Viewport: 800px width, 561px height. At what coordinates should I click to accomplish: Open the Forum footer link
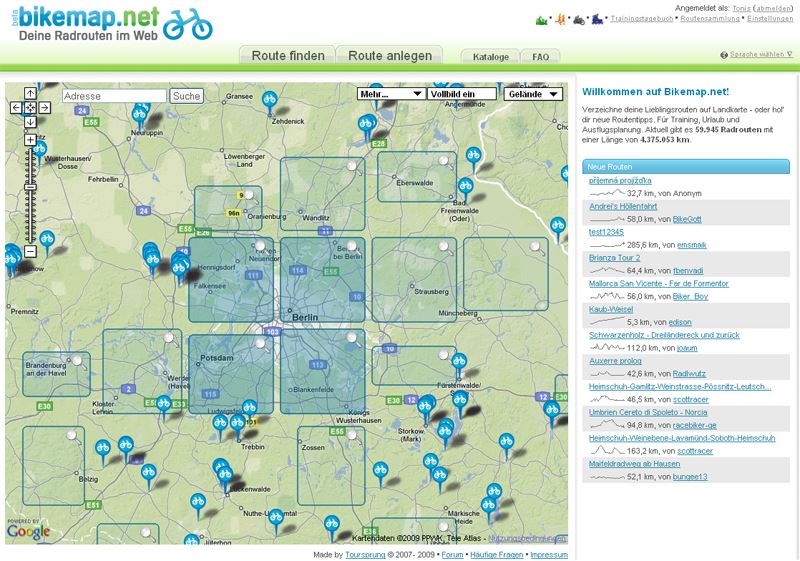(452, 555)
